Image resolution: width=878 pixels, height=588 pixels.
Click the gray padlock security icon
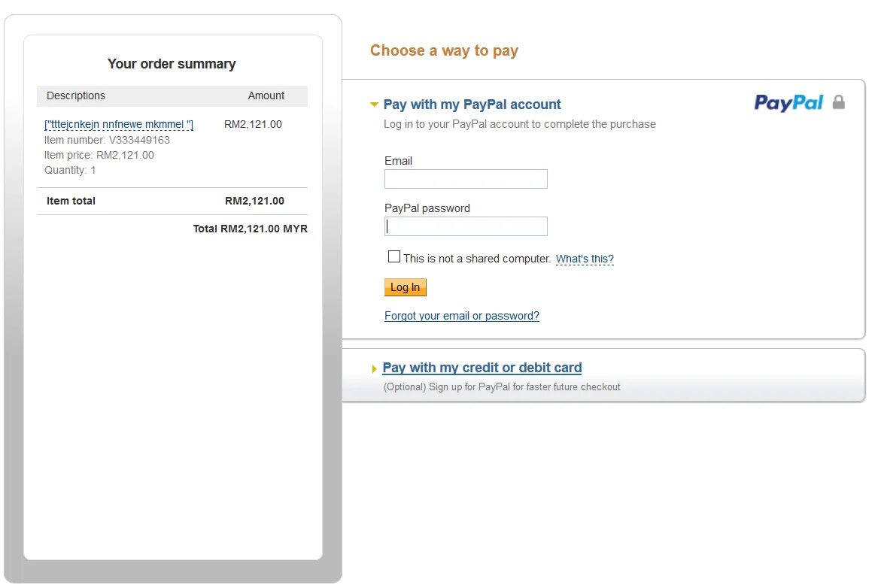839,102
